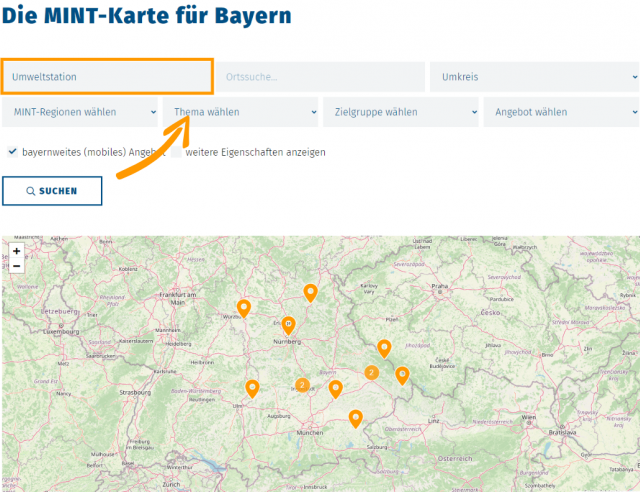Open Zielgruppe wählen dropdown
This screenshot has height=492, width=640.
tap(401, 112)
